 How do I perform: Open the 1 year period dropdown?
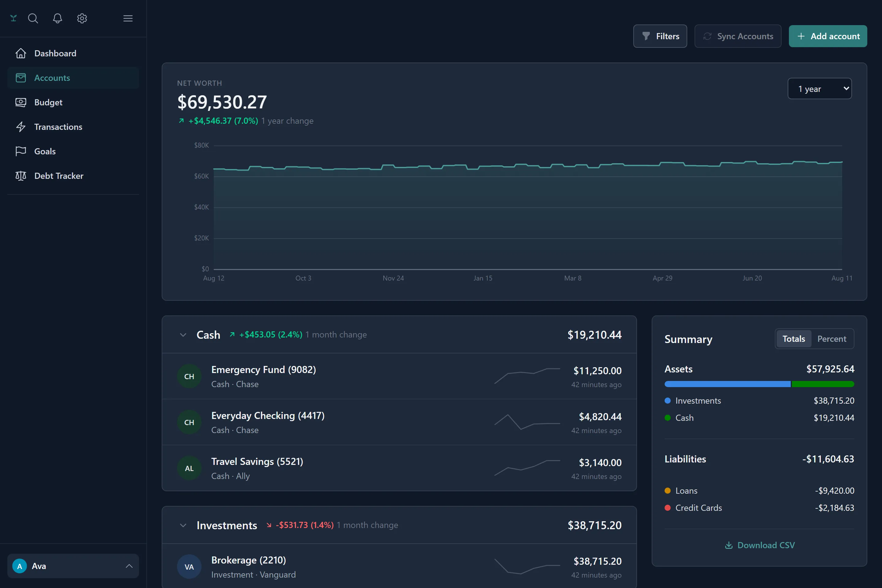tap(820, 89)
